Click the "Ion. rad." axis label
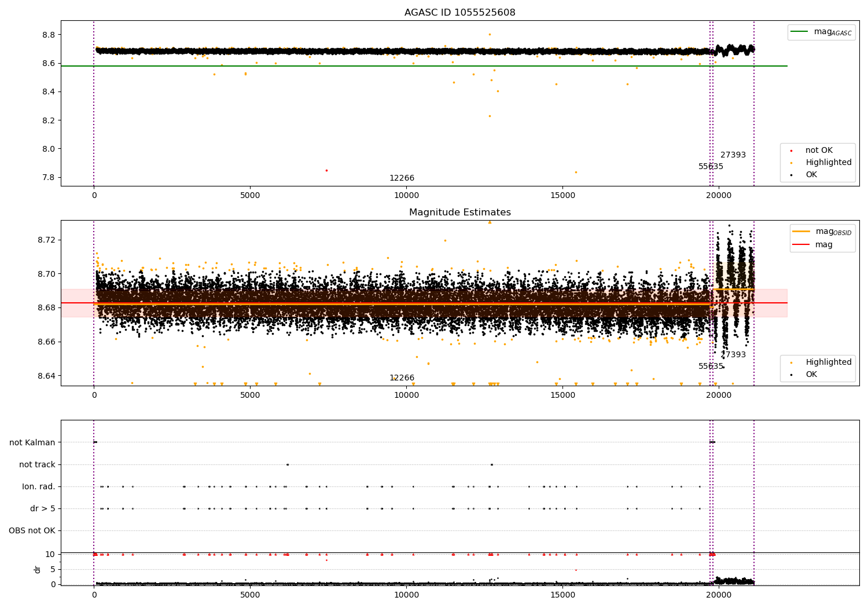This screenshot has width=868, height=608. (39, 486)
